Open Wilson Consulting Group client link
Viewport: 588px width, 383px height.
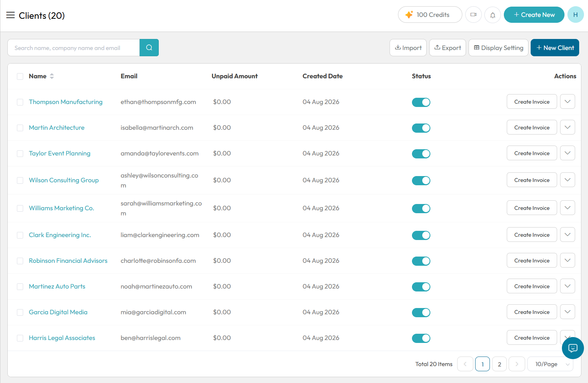tap(64, 180)
